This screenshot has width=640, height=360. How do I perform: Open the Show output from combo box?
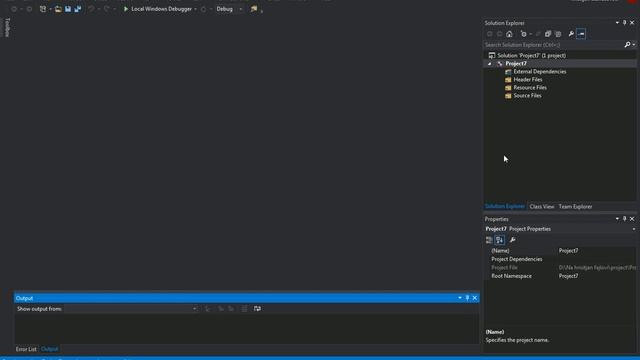click(131, 309)
